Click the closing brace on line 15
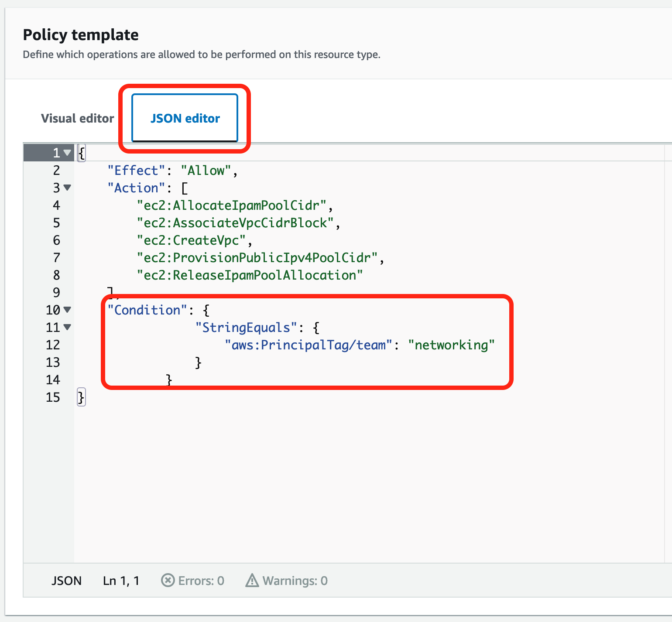Viewport: 672px width, 622px height. pyautogui.click(x=81, y=397)
